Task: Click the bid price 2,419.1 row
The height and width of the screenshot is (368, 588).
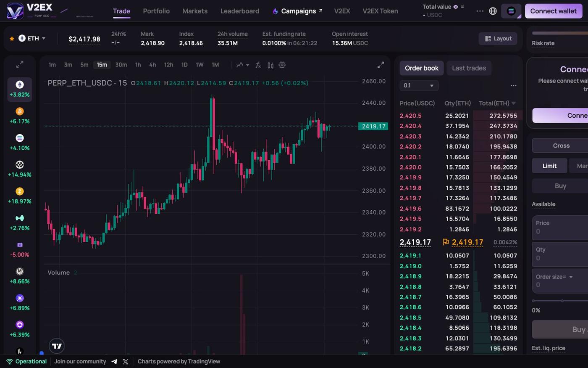Action: point(459,255)
